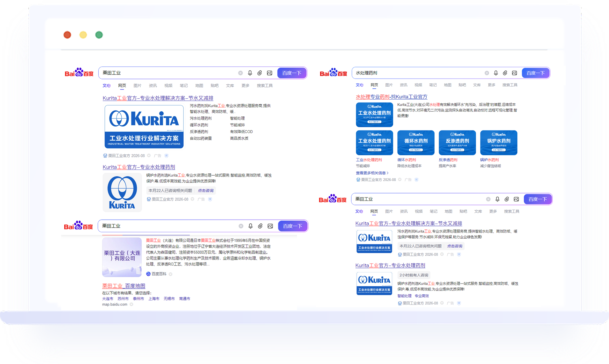
Task: Switch to the 贴吧 tab in the lower-right panel
Action: [x=463, y=211]
